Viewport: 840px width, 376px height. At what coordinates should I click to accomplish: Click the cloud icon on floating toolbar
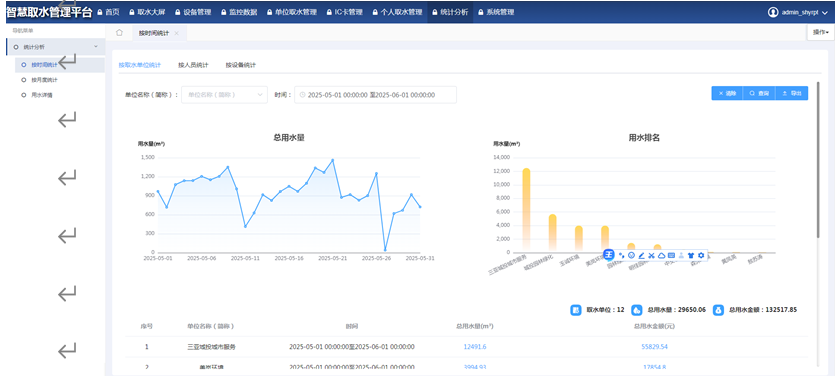pyautogui.click(x=661, y=255)
